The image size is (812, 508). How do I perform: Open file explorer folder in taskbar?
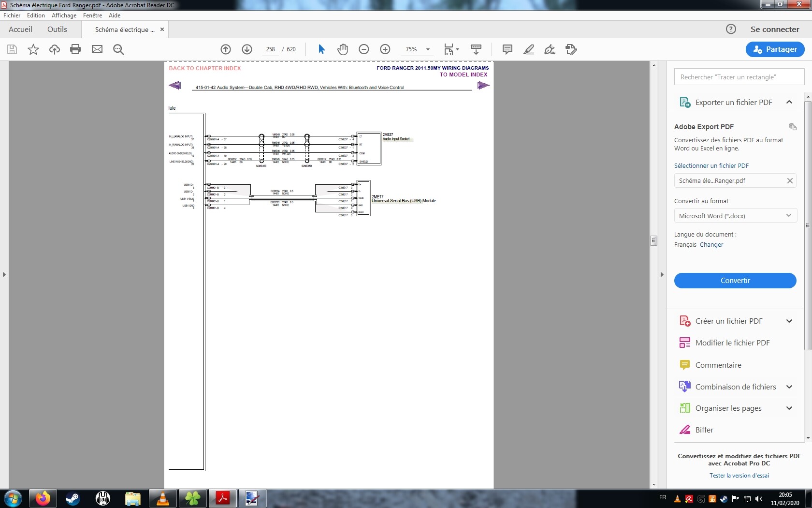click(132, 498)
